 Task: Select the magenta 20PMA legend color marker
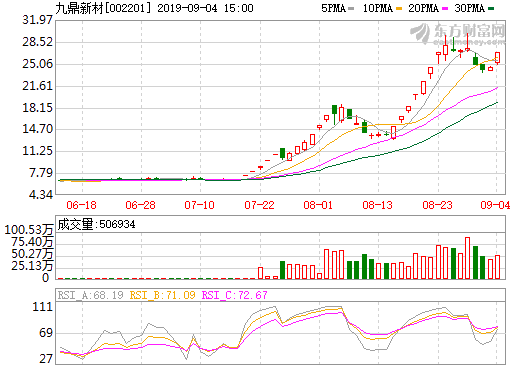(445, 9)
